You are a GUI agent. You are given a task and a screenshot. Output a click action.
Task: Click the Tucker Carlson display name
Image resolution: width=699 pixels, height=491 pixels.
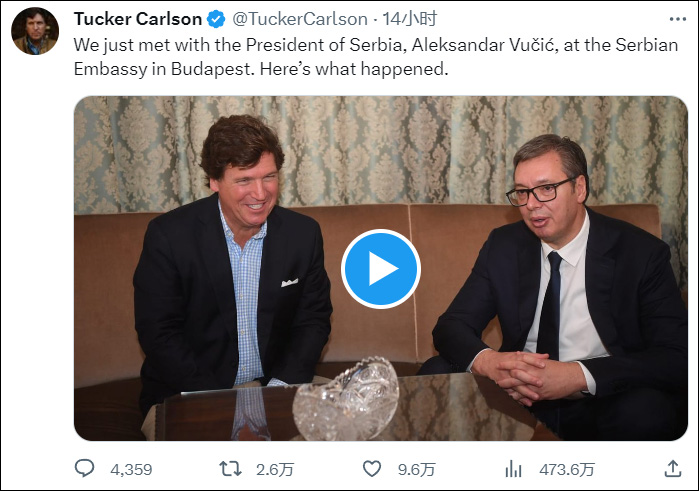tap(137, 19)
